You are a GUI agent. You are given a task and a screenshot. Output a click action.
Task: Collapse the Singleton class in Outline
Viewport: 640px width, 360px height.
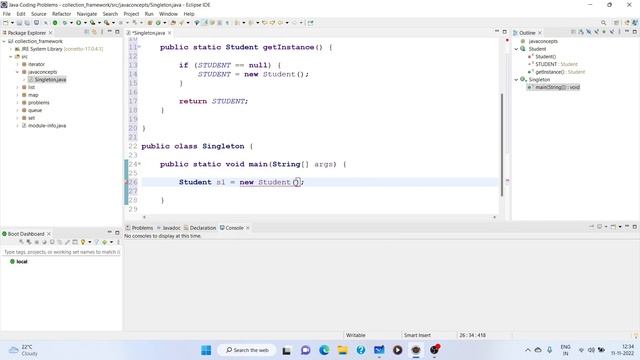pos(516,80)
